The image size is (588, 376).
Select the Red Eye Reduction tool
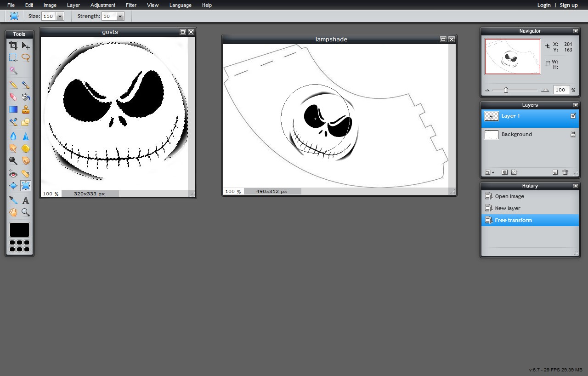[x=13, y=174]
